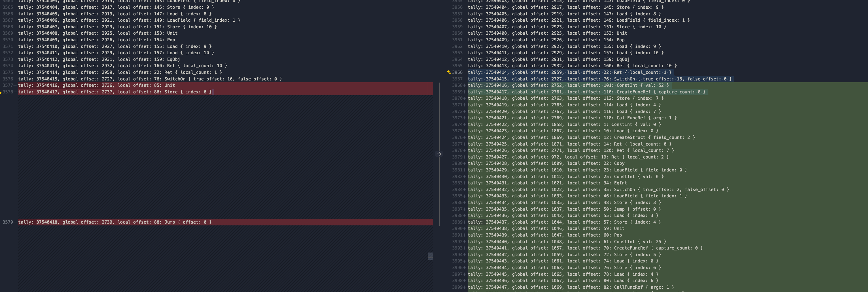
Task: Click added line 'CallFuncRef' at local offset 118
Action: coord(572,118)
